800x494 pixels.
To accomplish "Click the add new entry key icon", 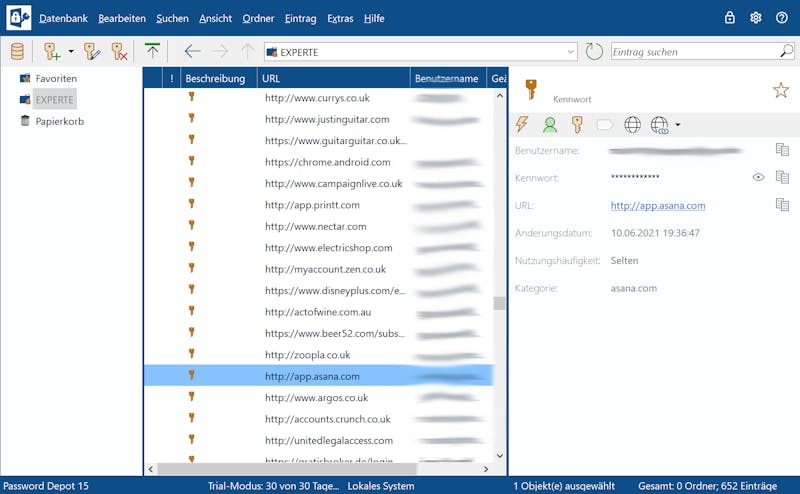I will click(x=52, y=52).
